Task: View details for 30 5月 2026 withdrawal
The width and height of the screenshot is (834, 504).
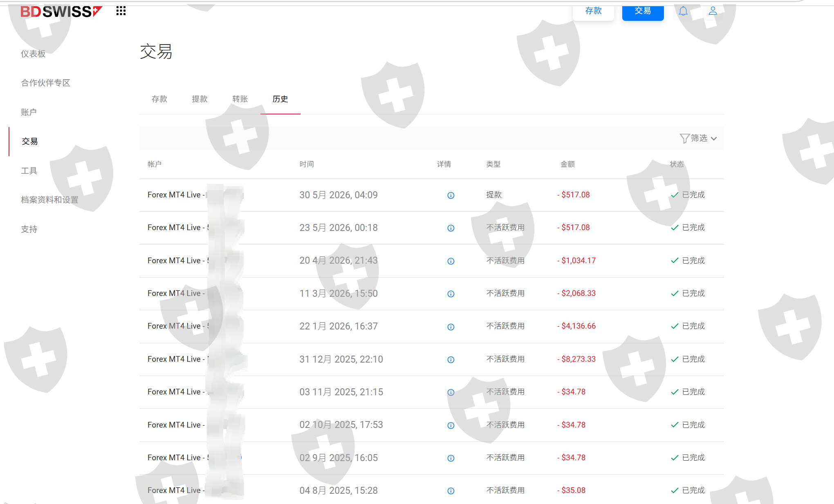Action: click(451, 195)
